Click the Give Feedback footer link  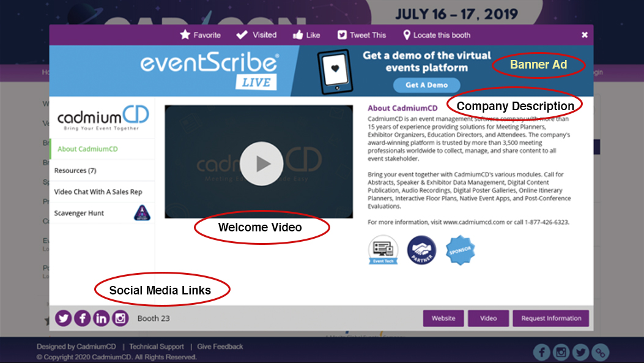pyautogui.click(x=220, y=346)
